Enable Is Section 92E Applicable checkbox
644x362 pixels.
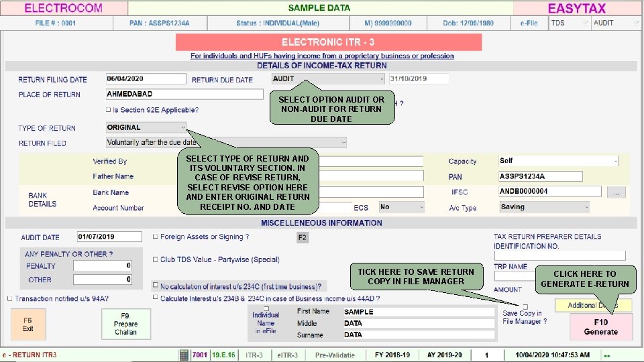pyautogui.click(x=109, y=109)
